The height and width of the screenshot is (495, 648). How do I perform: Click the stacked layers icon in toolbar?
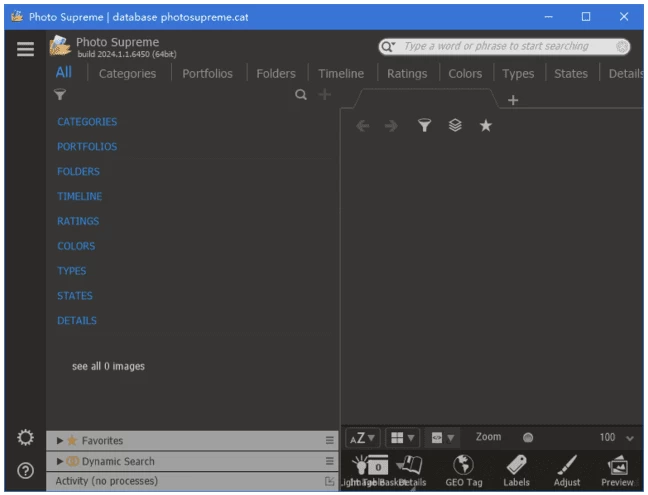pyautogui.click(x=455, y=126)
